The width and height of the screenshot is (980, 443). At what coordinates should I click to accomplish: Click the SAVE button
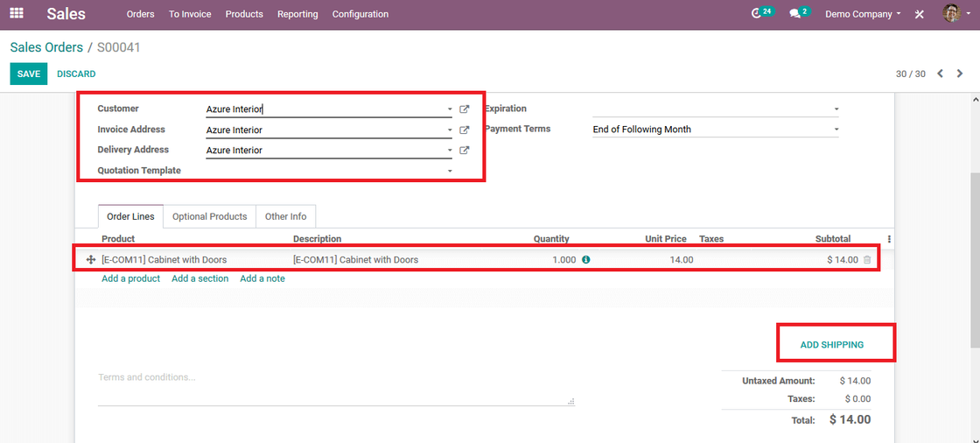coord(29,74)
